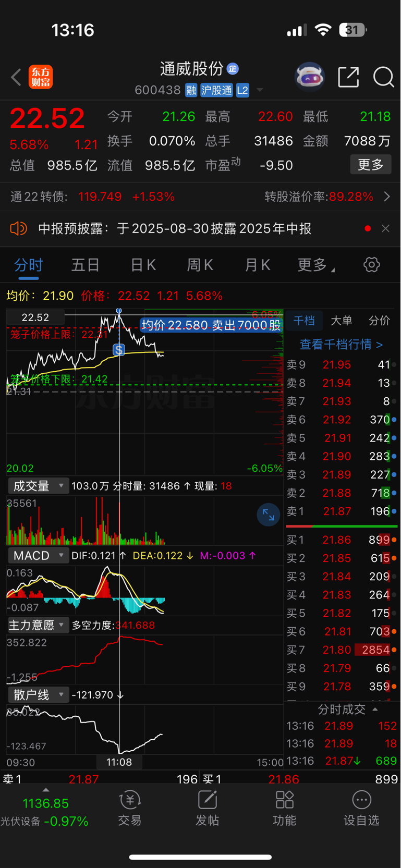Viewport: 401px width, 868px height.
Task: Open the 更多 chart period dropdown
Action: pyautogui.click(x=316, y=265)
